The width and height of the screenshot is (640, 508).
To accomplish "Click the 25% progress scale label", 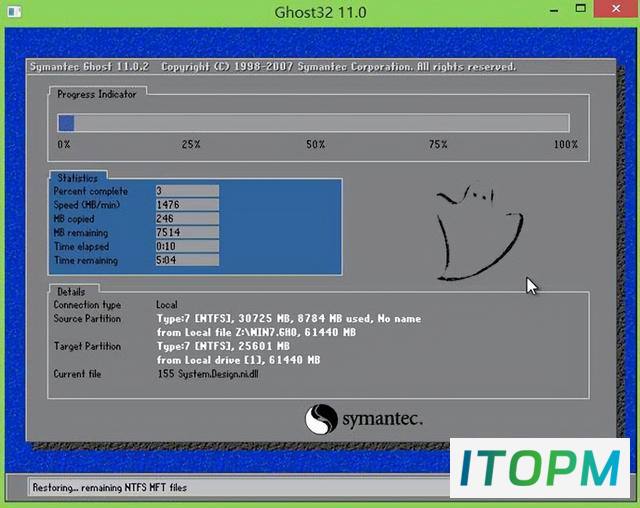I will click(x=191, y=144).
